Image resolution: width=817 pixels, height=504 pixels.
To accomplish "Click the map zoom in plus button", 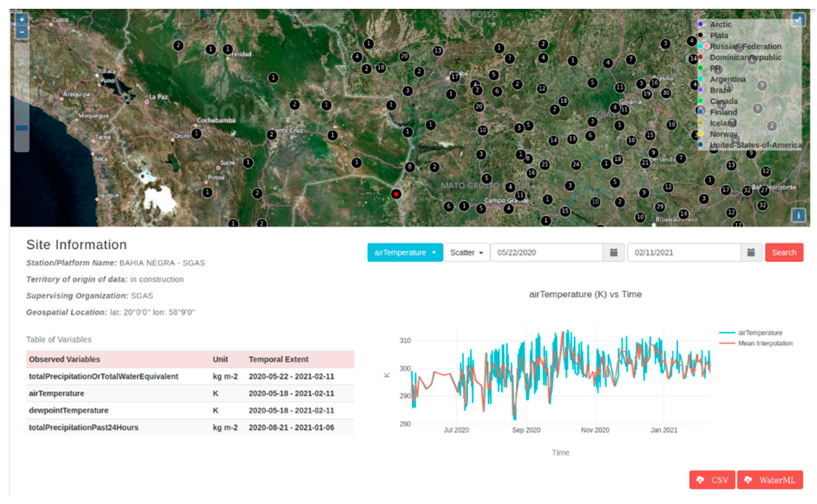I will coord(22,20).
